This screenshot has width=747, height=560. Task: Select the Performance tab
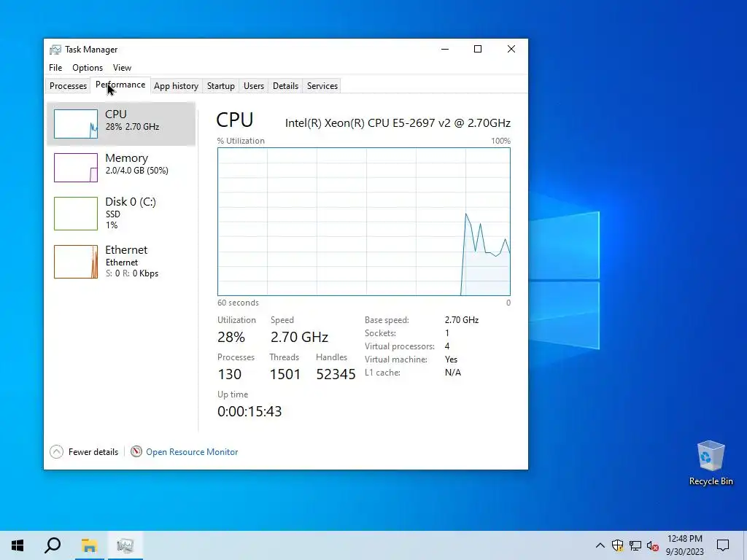point(120,85)
